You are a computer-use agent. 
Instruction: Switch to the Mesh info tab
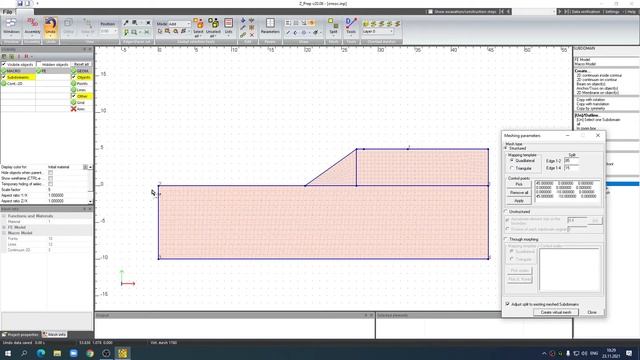click(x=54, y=334)
